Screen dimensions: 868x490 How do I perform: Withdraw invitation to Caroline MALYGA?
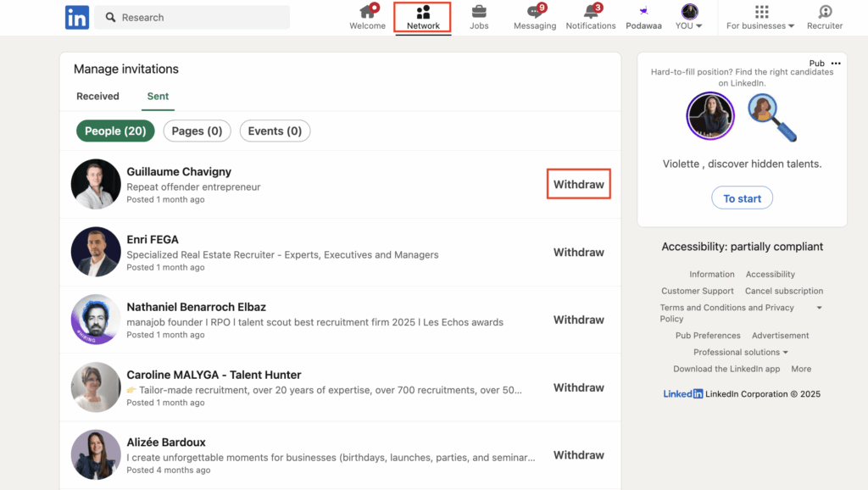(x=578, y=387)
